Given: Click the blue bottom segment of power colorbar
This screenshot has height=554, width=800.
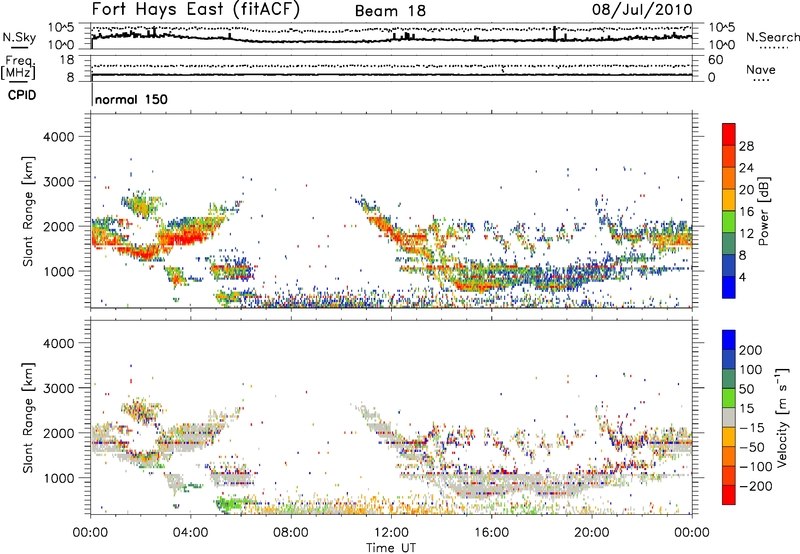Looking at the screenshot, I should pos(729,287).
